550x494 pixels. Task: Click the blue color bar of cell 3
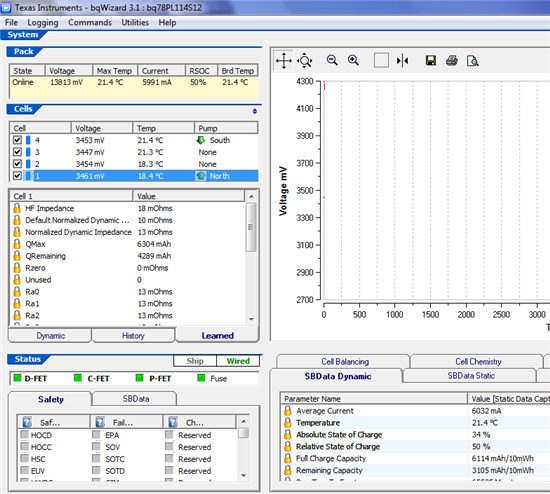[28, 152]
